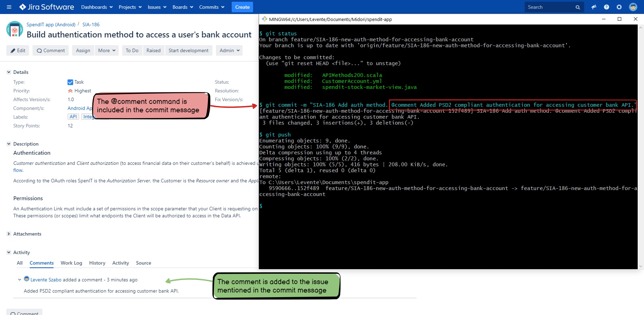Viewport: 644px width, 315px height.
Task: Open the Levente Szabo author link
Action: [46, 280]
